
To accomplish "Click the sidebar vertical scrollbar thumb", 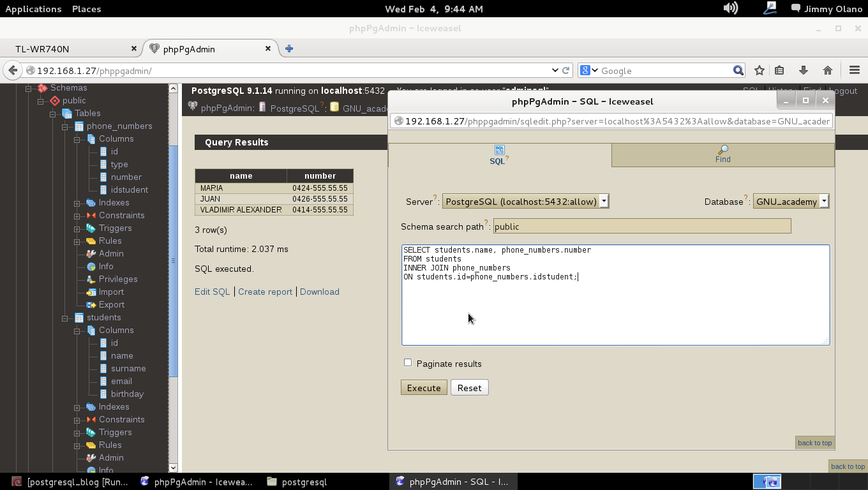I will pos(173,260).
